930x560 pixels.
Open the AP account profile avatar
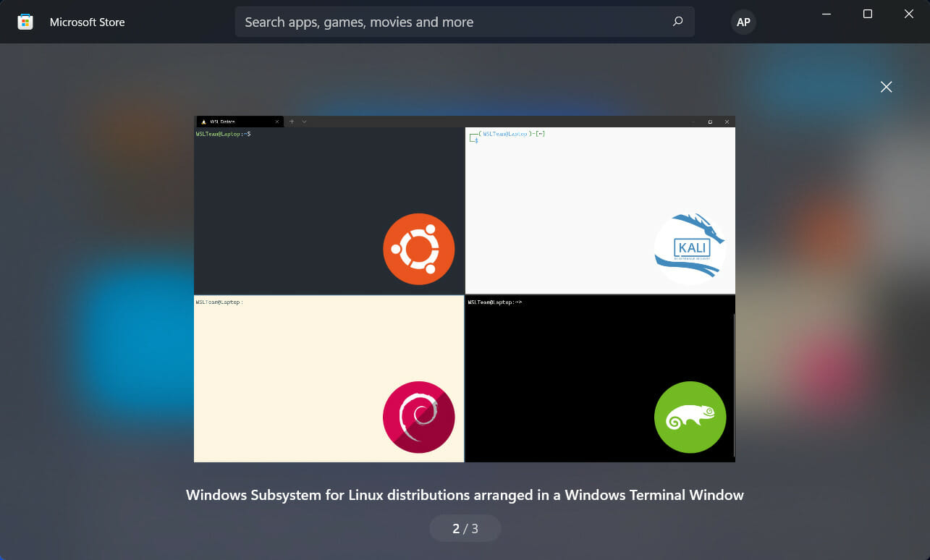point(743,22)
